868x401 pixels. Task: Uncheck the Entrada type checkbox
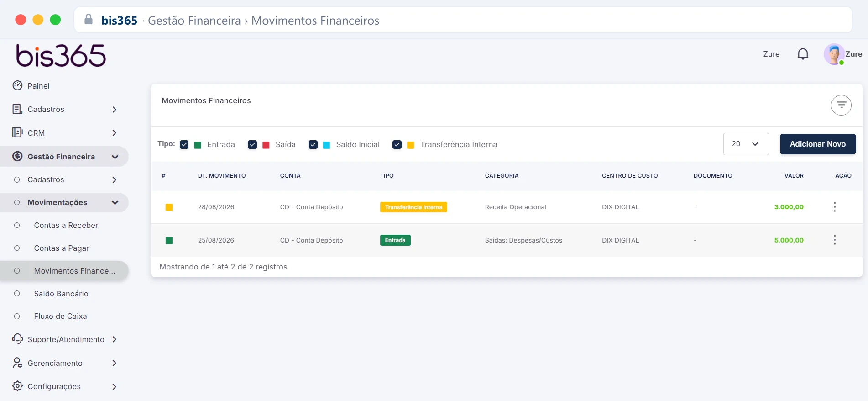point(184,144)
